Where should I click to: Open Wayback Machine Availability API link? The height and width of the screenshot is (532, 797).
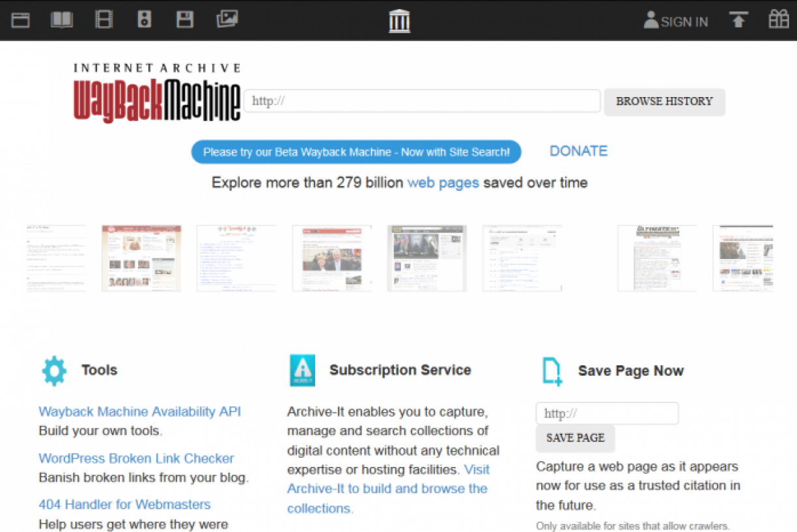(140, 412)
